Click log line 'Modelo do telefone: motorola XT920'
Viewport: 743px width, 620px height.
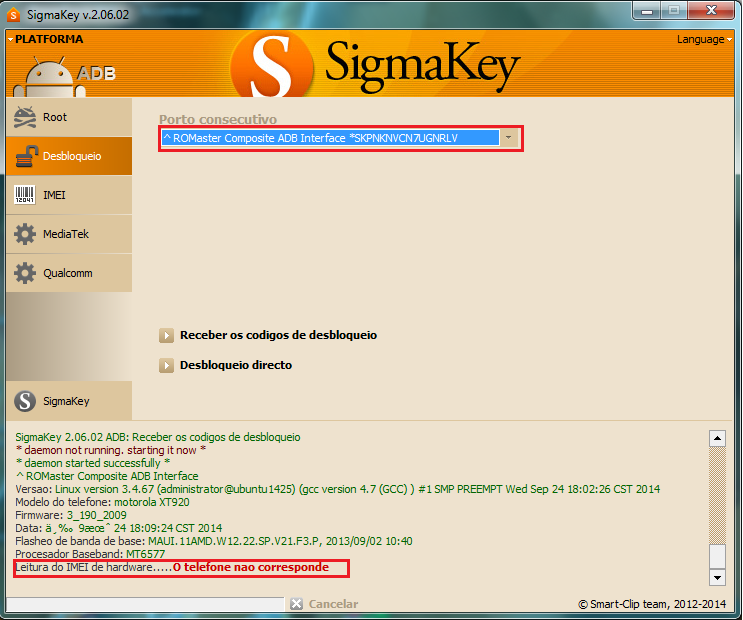click(x=102, y=502)
